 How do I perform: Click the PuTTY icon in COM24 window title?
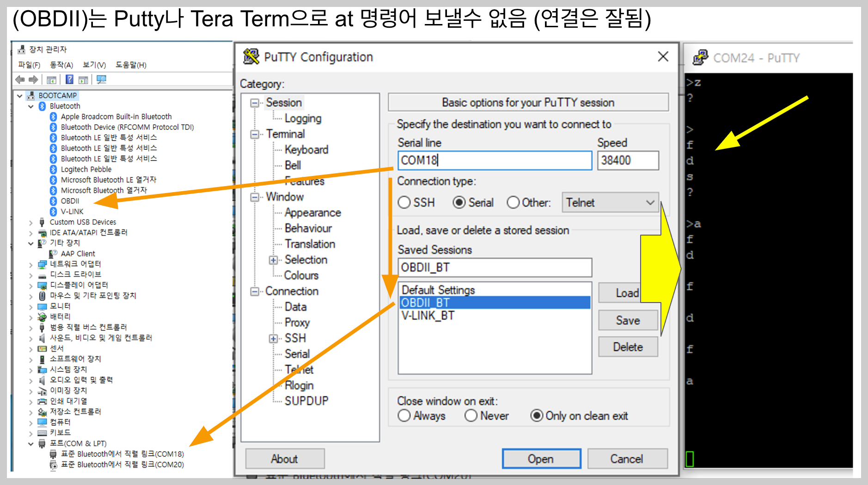click(700, 58)
